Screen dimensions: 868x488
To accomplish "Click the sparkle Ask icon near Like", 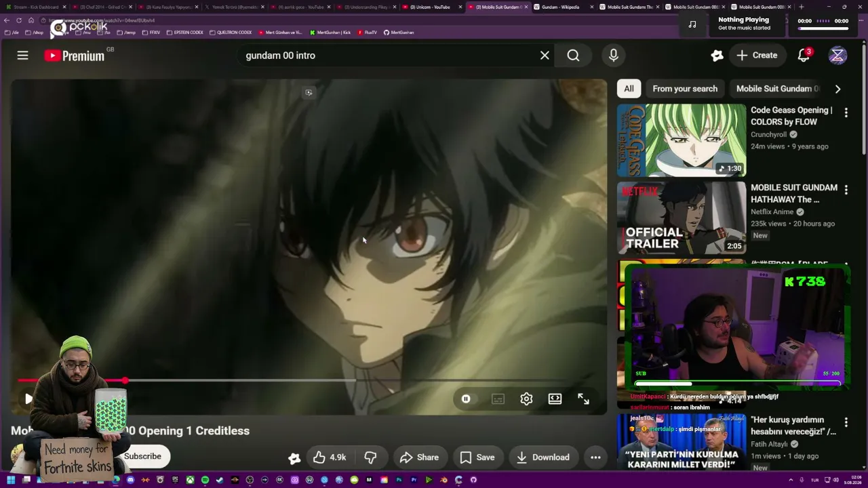I will tap(294, 458).
